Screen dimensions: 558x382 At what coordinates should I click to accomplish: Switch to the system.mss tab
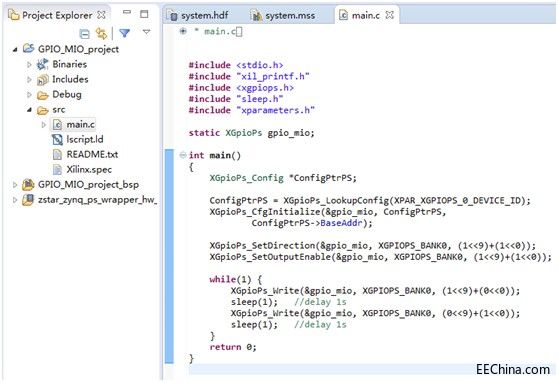283,16
